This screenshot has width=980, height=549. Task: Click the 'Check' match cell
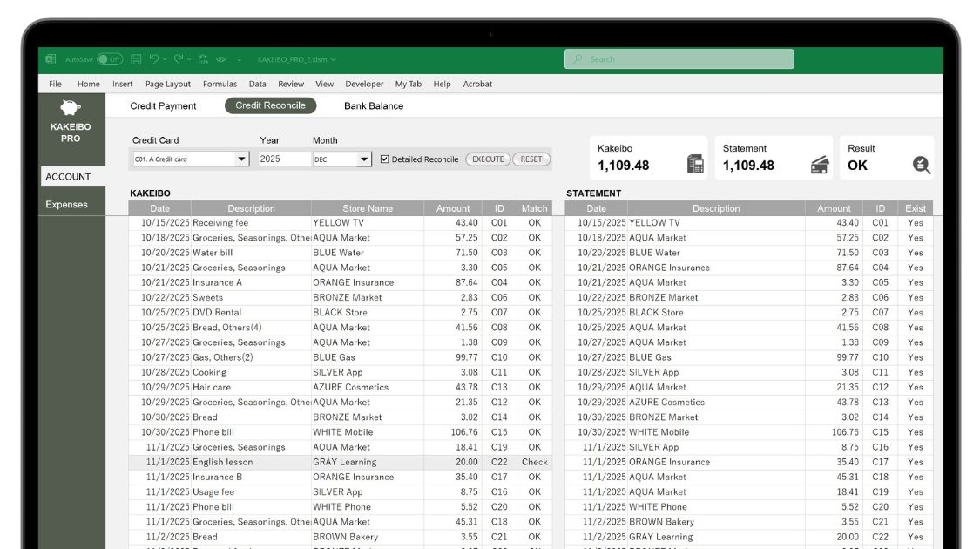[x=534, y=462]
